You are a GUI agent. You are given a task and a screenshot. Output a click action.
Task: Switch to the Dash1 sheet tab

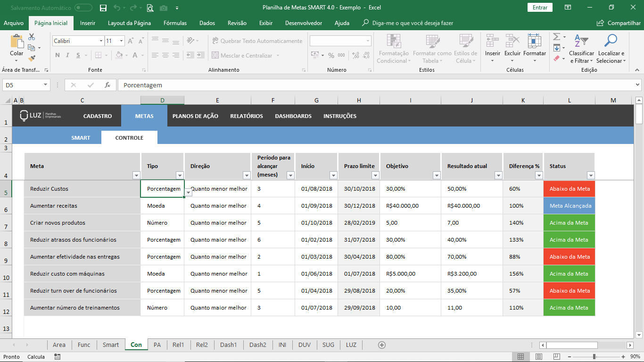click(x=228, y=345)
